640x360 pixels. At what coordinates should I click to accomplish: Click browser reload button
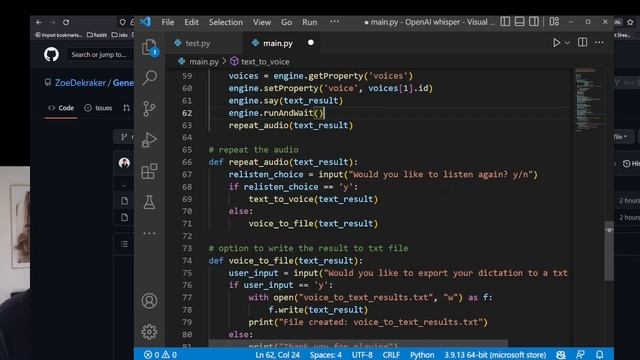coord(66,22)
